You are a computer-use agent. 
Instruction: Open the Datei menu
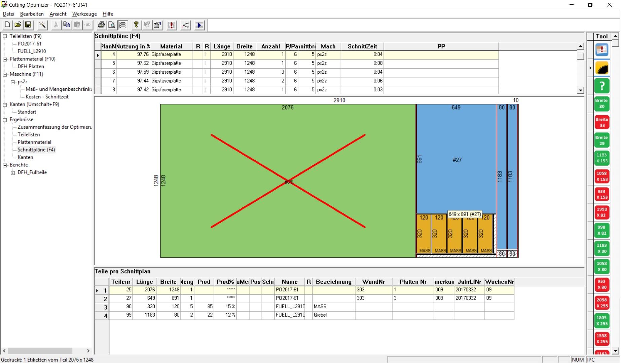(9, 14)
